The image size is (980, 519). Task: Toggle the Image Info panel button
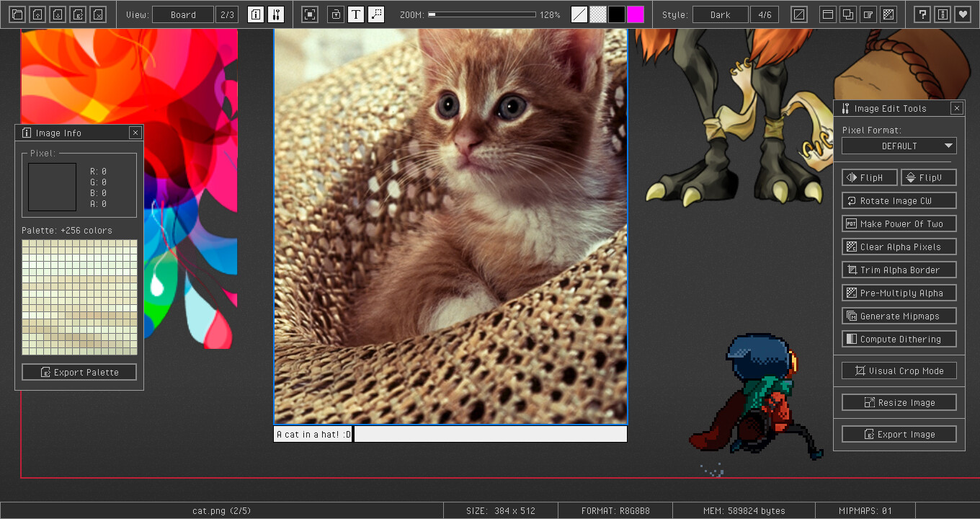256,14
